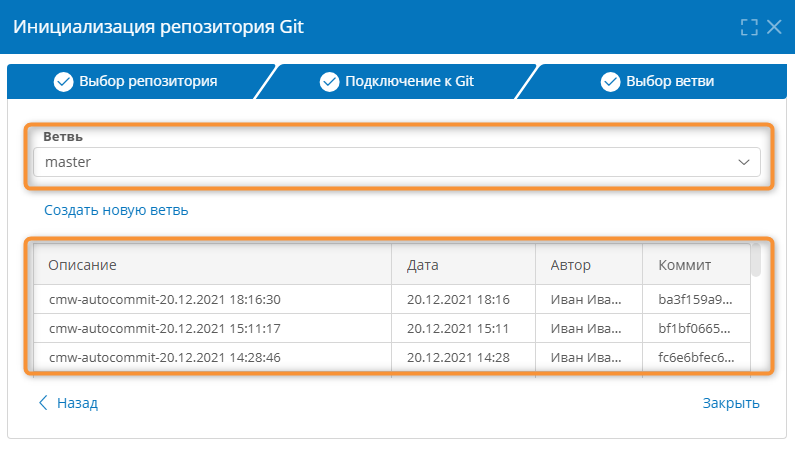Image resolution: width=795 pixels, height=457 pixels.
Task: Click the Создать новую ветвь link
Action: 116,210
